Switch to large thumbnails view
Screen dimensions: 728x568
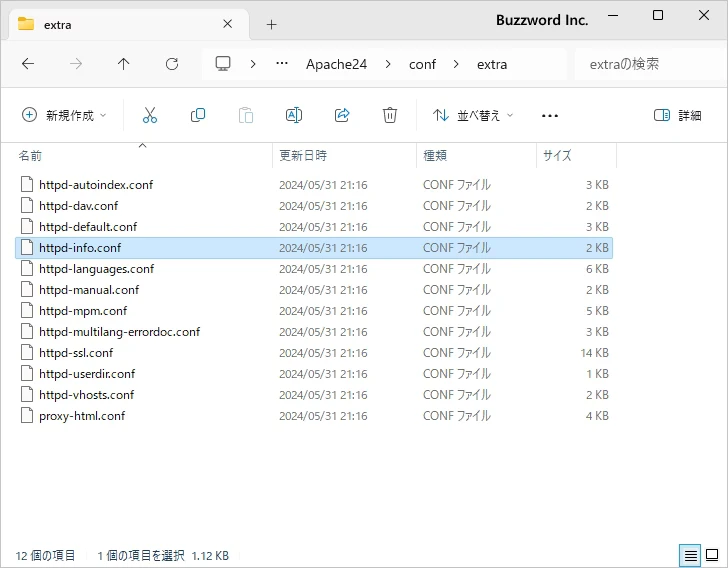tap(713, 555)
